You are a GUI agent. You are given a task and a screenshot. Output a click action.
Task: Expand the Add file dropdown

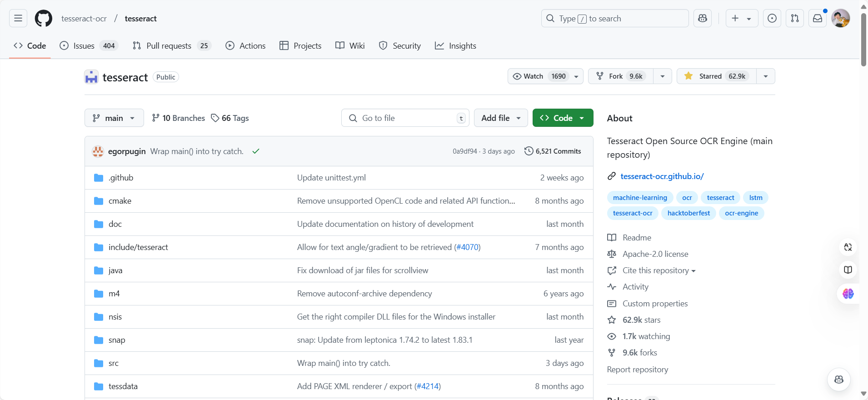tap(500, 118)
